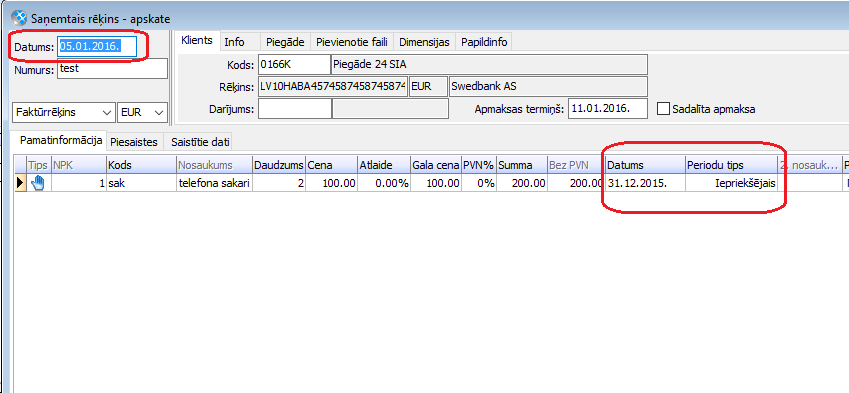Open the Pievienotie faili tab
Screen dimensions: 849x393
[352, 42]
